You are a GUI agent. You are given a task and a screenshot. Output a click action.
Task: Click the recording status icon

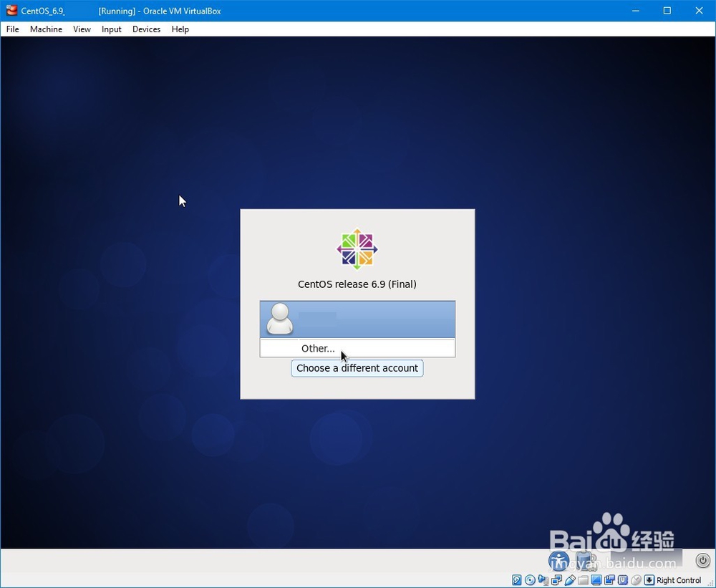pyautogui.click(x=609, y=580)
